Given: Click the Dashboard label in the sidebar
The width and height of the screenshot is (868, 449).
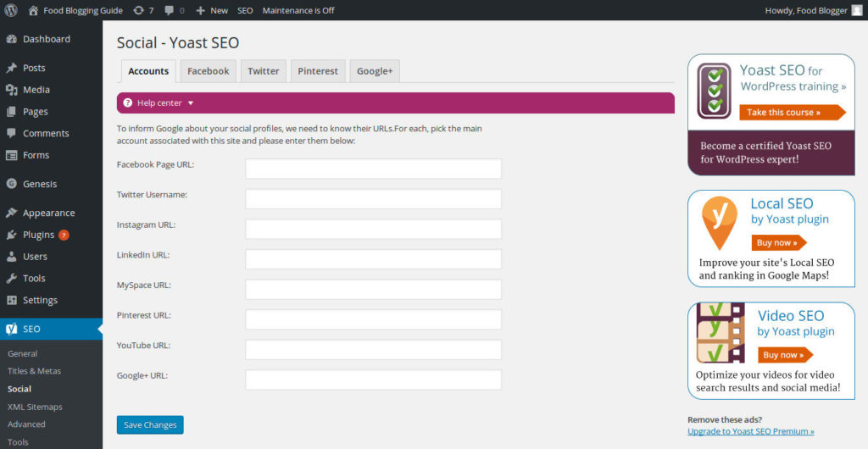Looking at the screenshot, I should coord(47,39).
